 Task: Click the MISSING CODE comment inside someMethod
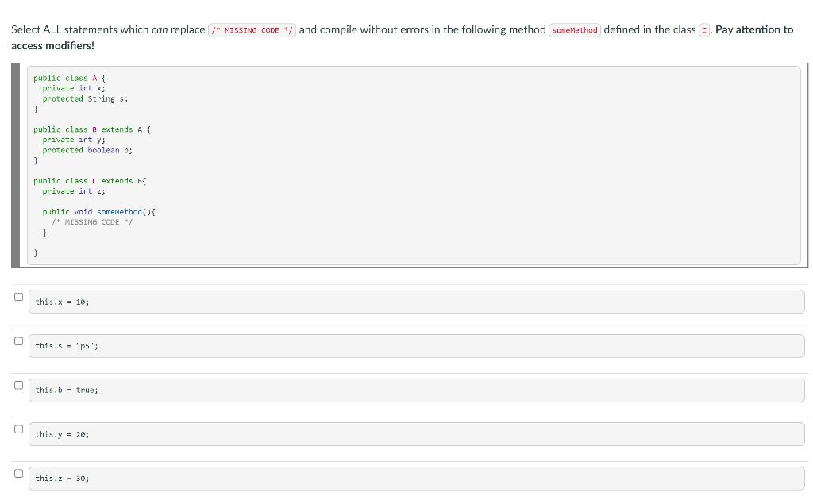tap(92, 222)
